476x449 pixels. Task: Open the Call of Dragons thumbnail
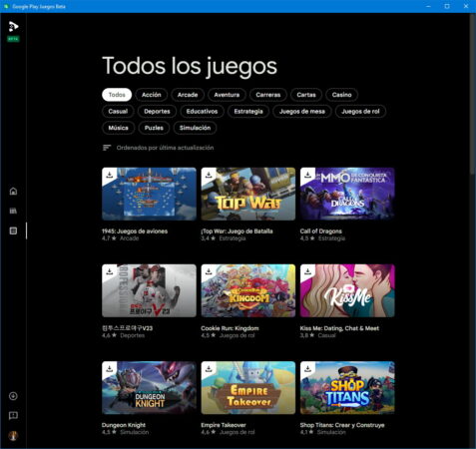(x=347, y=194)
